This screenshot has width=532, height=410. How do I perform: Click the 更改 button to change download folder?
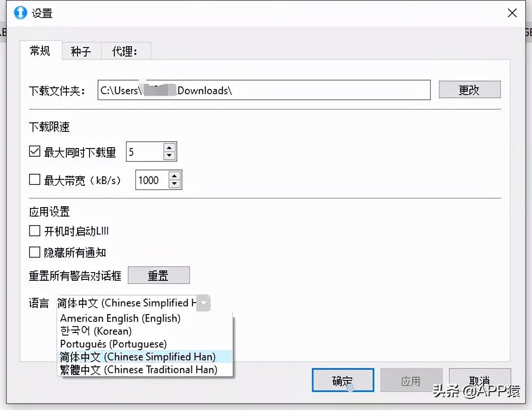[x=469, y=89]
